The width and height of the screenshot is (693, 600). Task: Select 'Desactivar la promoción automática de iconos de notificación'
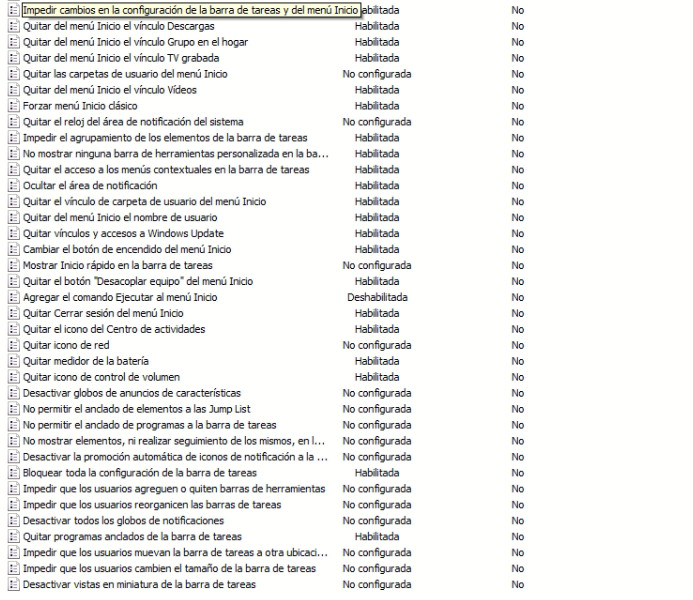coord(175,457)
